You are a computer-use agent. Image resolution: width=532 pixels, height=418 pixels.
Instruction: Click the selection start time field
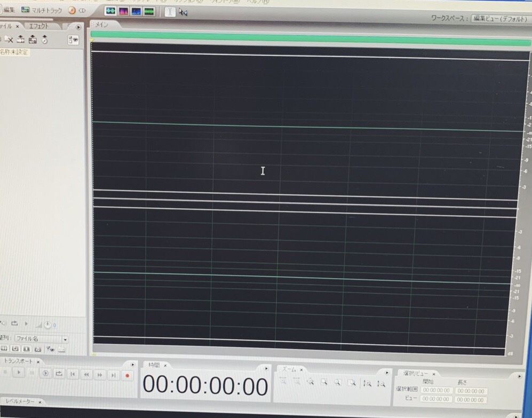click(436, 391)
